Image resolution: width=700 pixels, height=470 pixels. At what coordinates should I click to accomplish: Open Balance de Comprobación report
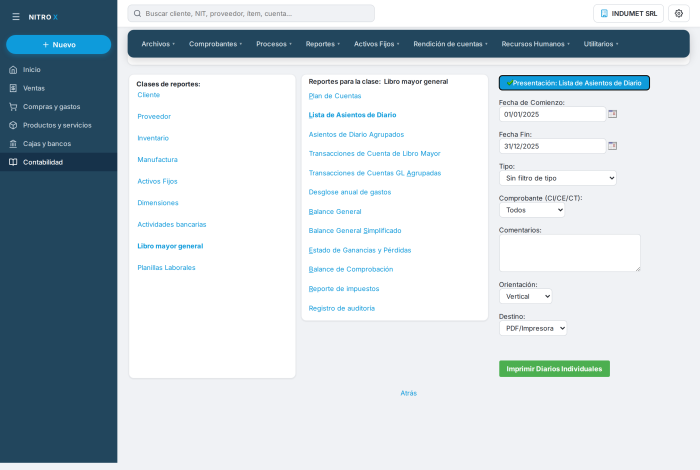[x=351, y=270]
